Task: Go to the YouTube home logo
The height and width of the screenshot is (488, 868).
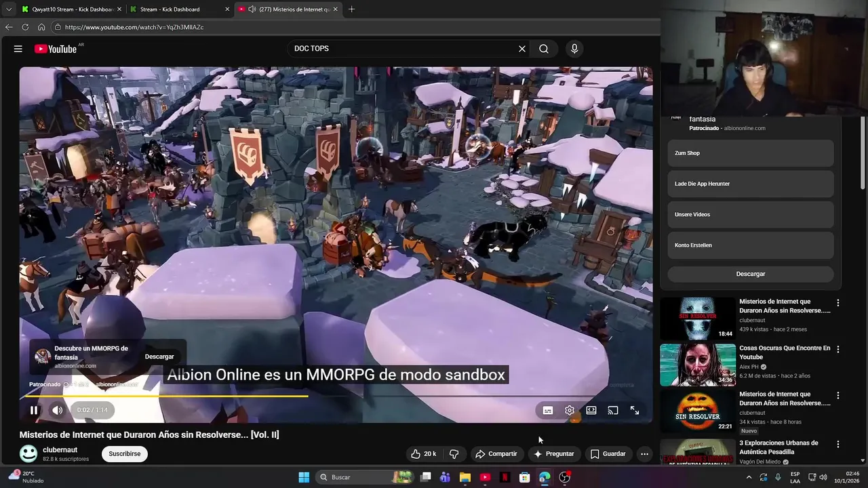Action: [56, 49]
